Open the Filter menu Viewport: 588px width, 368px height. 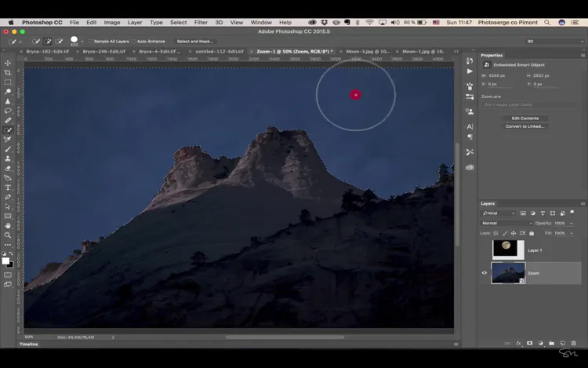tap(201, 23)
